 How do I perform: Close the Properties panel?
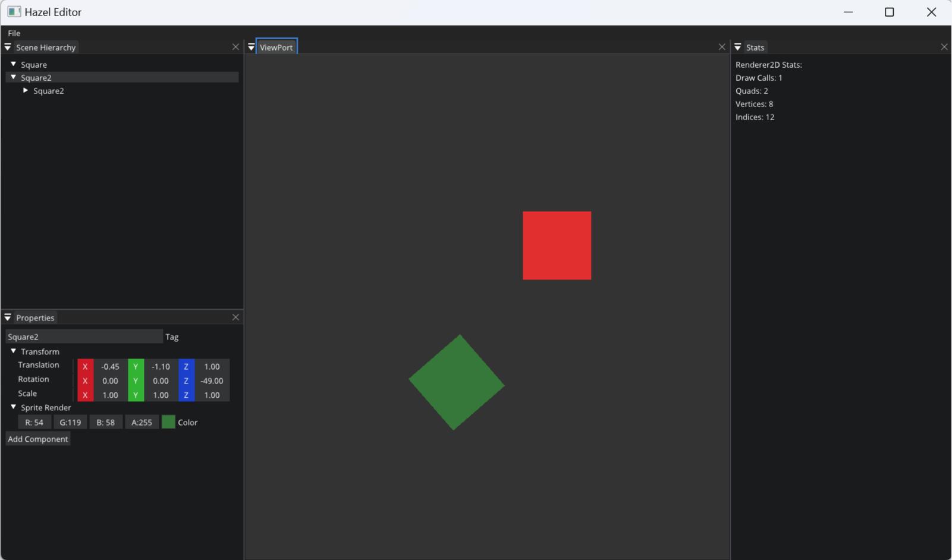coord(235,317)
